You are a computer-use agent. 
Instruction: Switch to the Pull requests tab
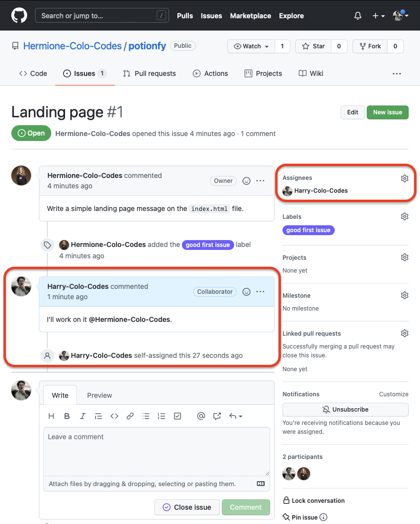[149, 73]
